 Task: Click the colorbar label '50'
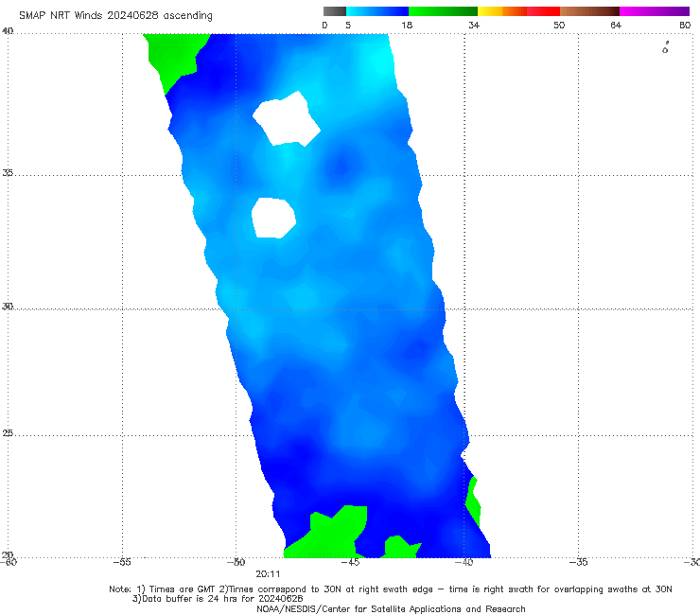[x=559, y=26]
